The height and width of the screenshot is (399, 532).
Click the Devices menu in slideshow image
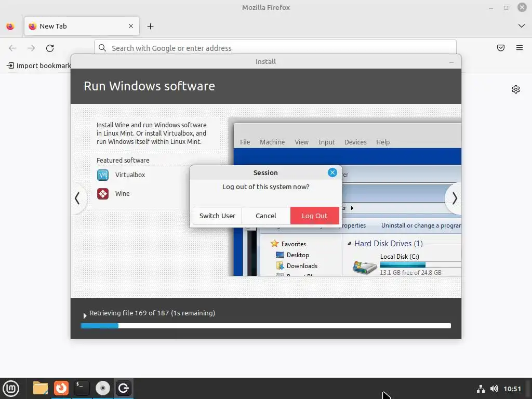(355, 142)
